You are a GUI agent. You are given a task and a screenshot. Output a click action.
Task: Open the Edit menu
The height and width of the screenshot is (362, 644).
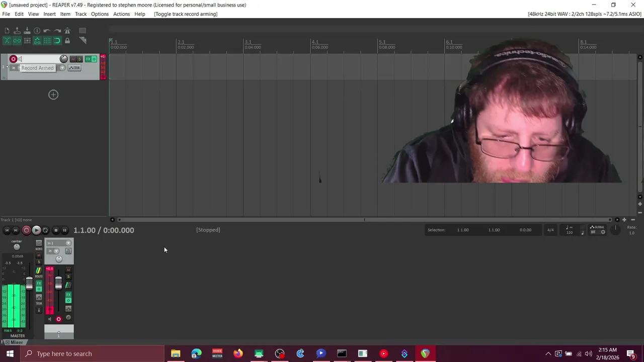pos(19,14)
